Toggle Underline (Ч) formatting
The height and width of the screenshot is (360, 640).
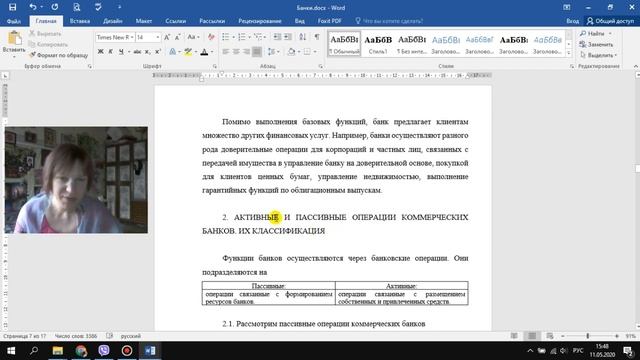[x=121, y=52]
